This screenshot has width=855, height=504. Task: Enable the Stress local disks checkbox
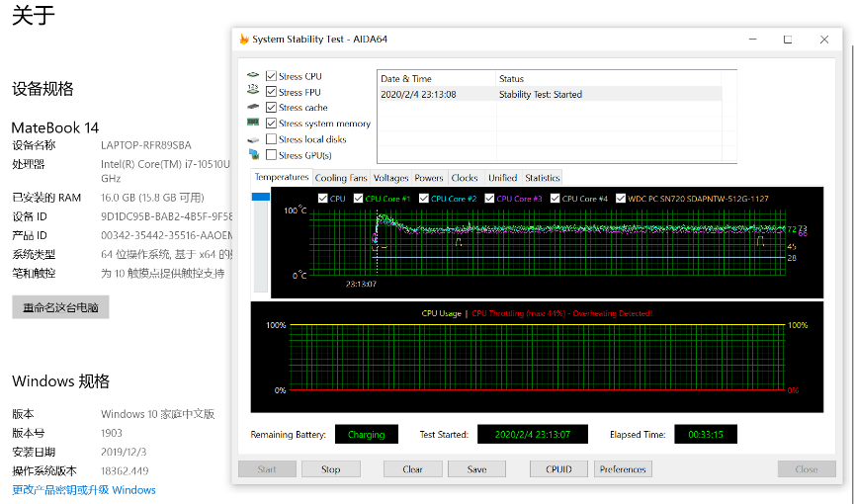(271, 139)
